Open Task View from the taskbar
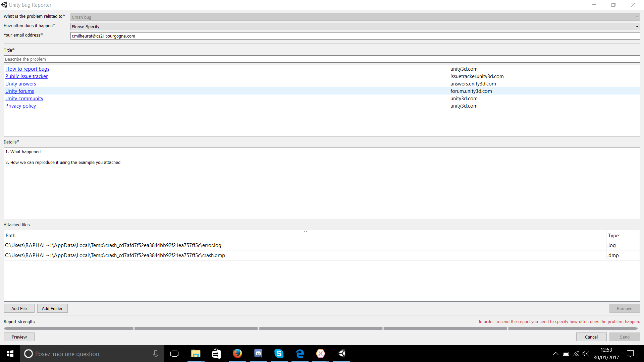The image size is (644, 362). pyautogui.click(x=174, y=354)
